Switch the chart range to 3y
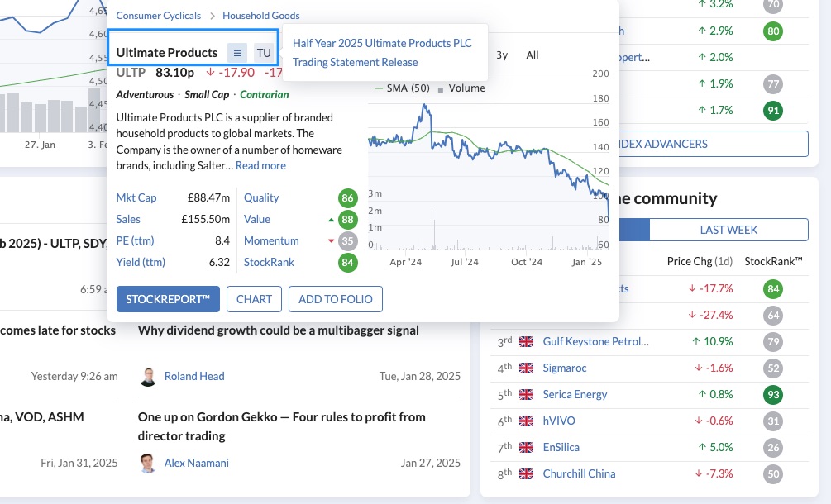 (x=502, y=55)
